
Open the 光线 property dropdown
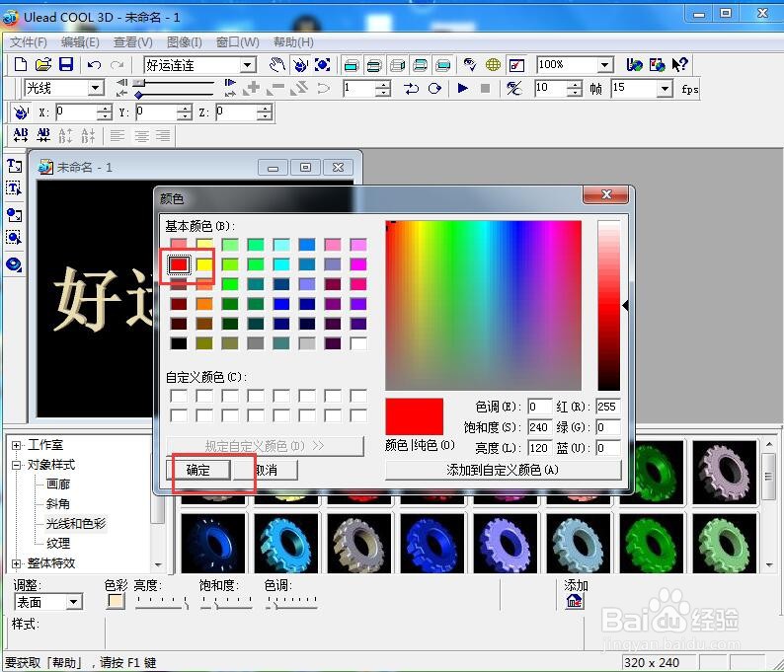coord(95,89)
